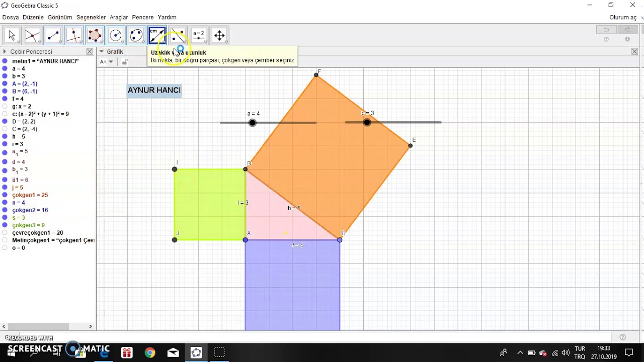
Task: Open the Polygon tool's dropdown arrow
Action: point(102,42)
